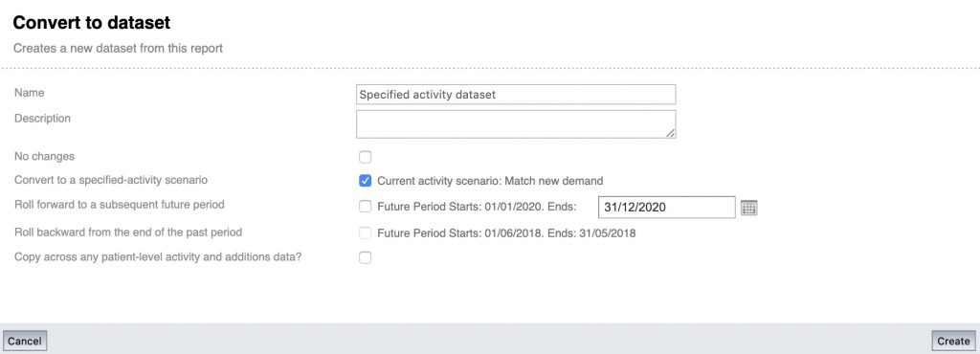Click into the empty Description text area
980x354 pixels.
coord(516,124)
